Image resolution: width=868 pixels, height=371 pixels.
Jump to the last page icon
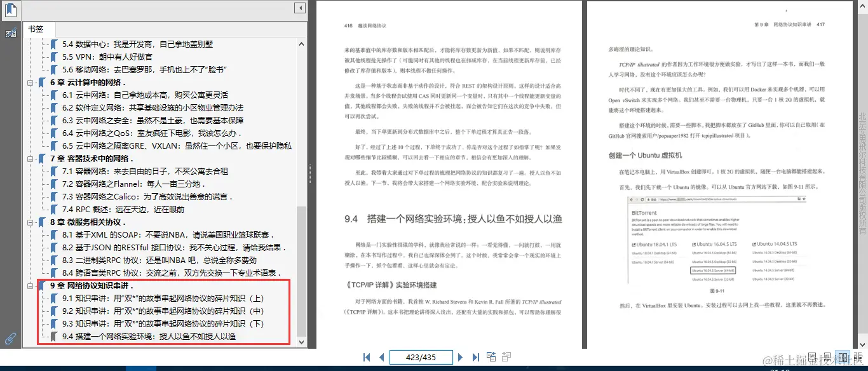coord(476,357)
